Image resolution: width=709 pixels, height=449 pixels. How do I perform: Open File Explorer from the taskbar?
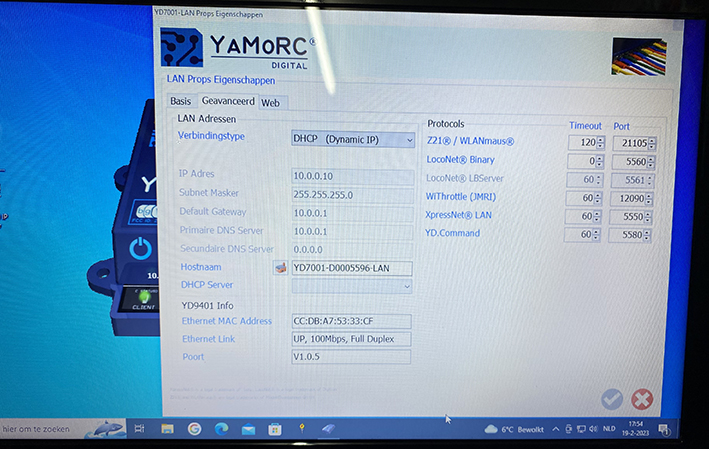click(167, 429)
